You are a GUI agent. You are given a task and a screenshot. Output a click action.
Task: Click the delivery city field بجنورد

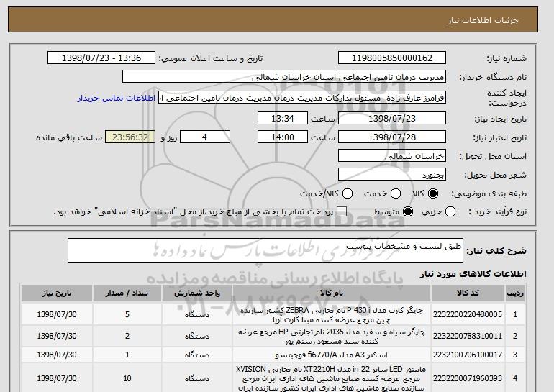pyautogui.click(x=392, y=175)
